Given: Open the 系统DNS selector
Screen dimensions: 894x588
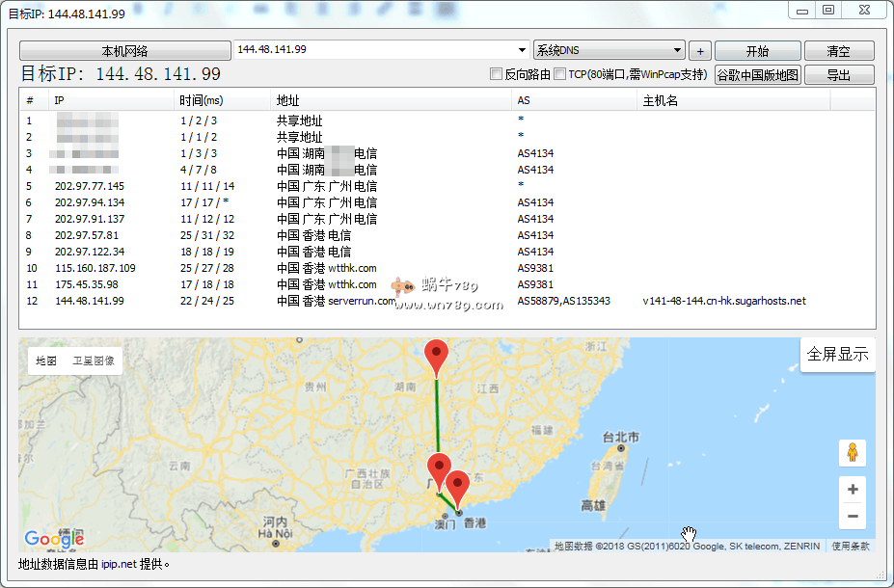Looking at the screenshot, I should pos(609,50).
